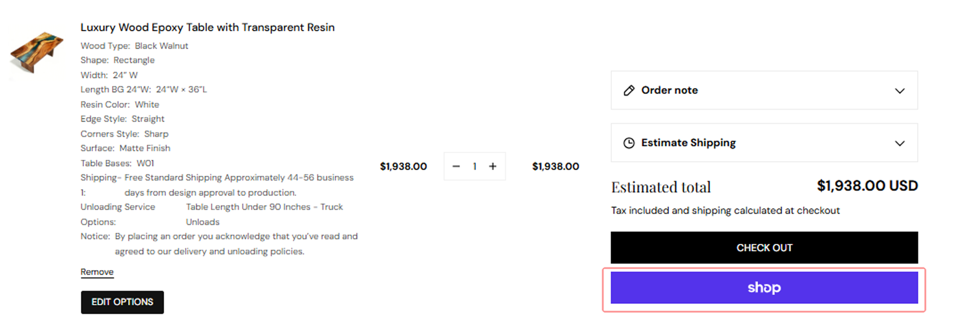The width and height of the screenshot is (980, 331).
Task: Decrease quantity with the minus button
Action: point(456,166)
